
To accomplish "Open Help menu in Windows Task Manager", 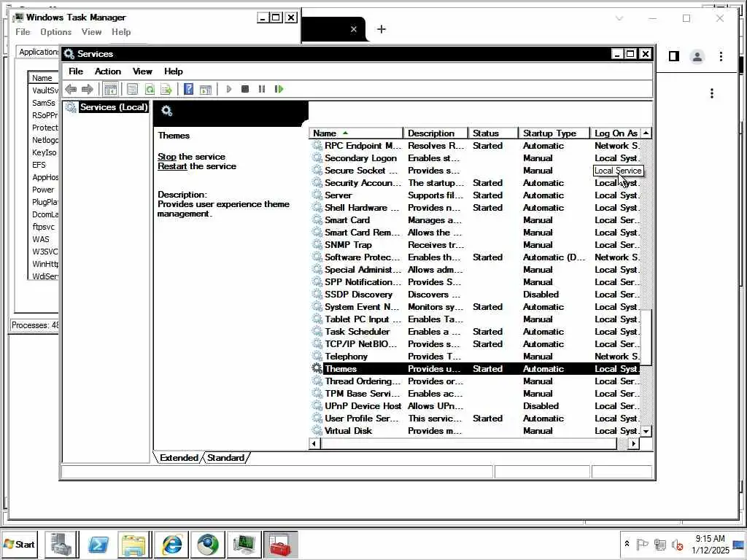I will 121,32.
